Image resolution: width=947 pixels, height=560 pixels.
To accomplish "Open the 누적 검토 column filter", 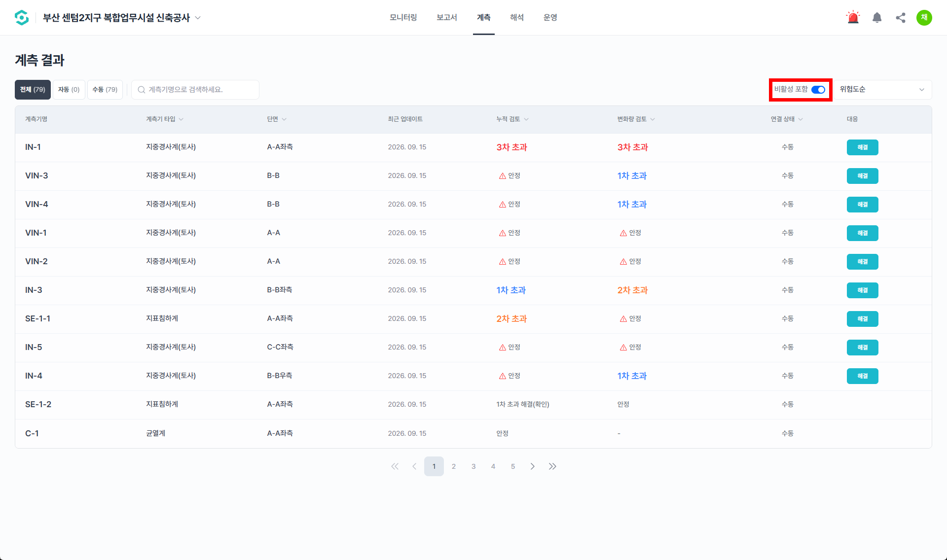I will pyautogui.click(x=526, y=119).
